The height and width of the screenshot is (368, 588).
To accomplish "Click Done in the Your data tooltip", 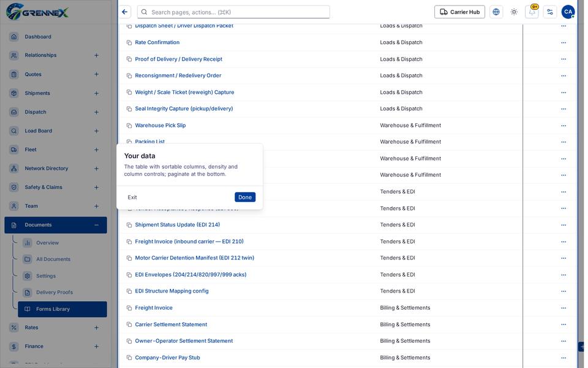I will coord(245,197).
